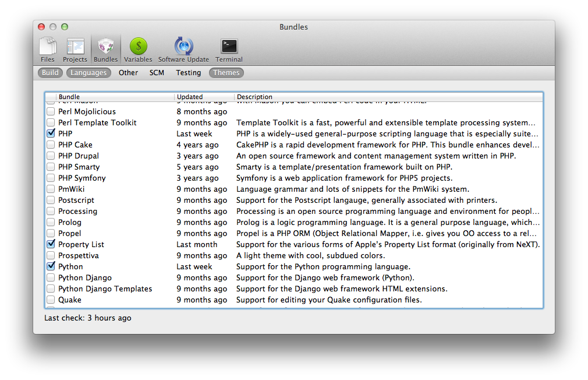Click '8 months ago' updated value
The height and width of the screenshot is (380, 588).
coord(202,111)
